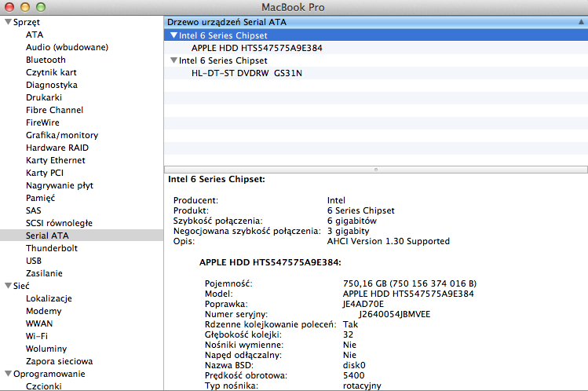
Task: Select Bluetooth in the sidebar
Action: coord(46,60)
